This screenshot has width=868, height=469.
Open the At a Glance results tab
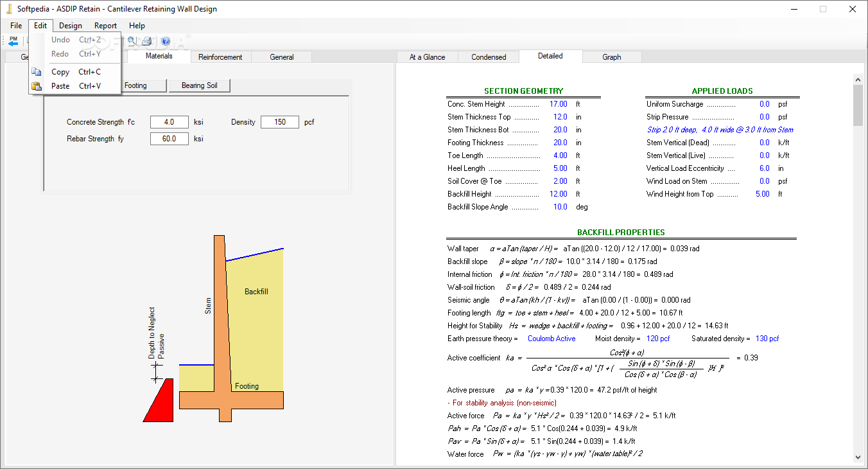(427, 57)
